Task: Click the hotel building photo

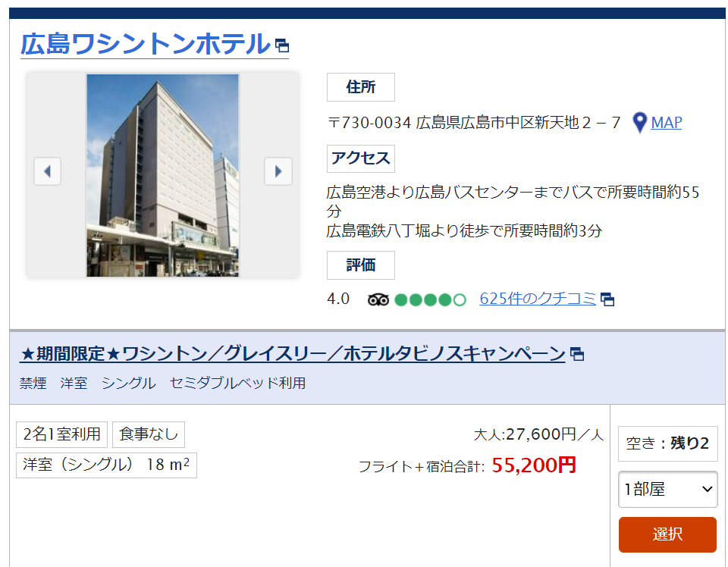Action: click(162, 175)
